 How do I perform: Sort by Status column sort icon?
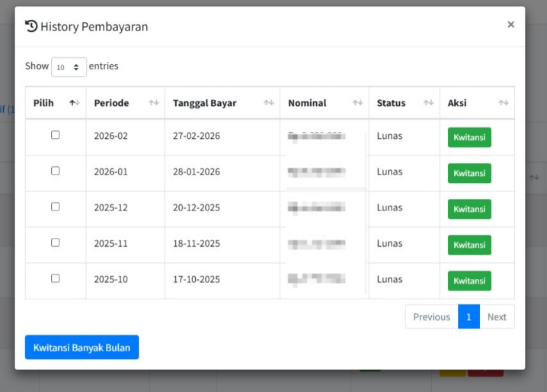click(429, 103)
